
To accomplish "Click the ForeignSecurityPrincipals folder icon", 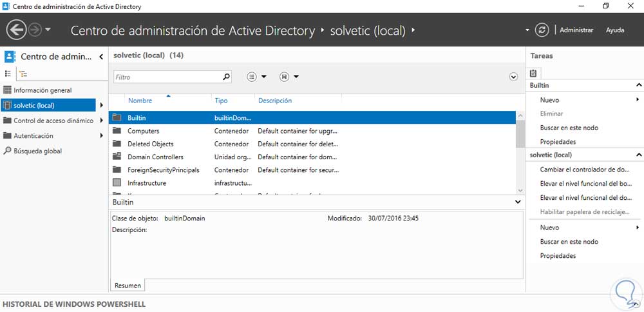I will tap(117, 170).
